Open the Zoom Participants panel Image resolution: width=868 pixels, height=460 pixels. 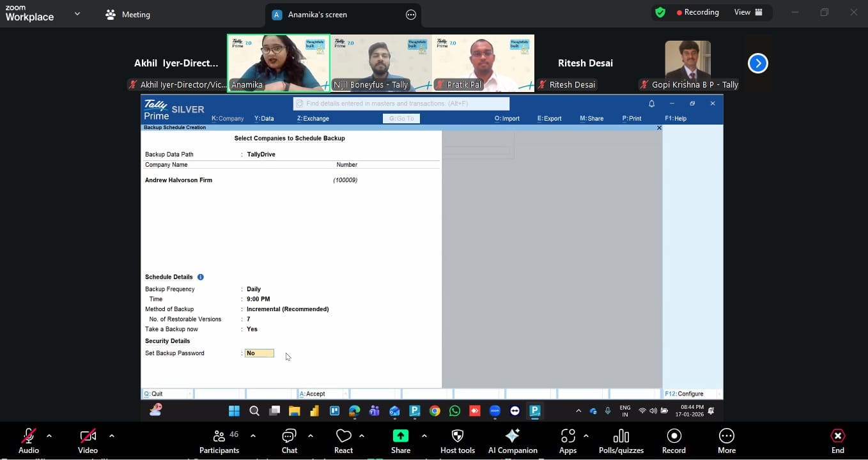pos(219,440)
